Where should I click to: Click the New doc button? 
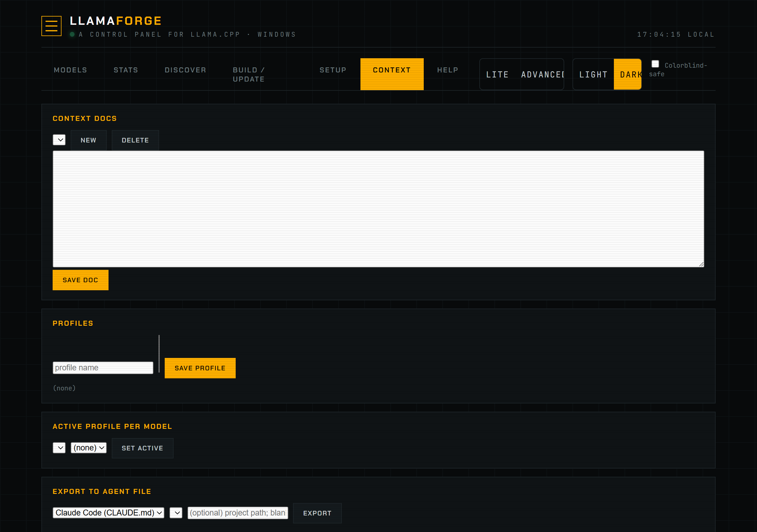coord(89,140)
